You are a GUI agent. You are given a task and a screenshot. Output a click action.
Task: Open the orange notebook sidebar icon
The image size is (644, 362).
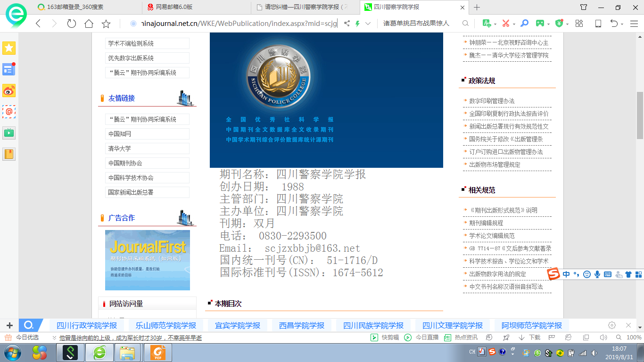[9, 154]
